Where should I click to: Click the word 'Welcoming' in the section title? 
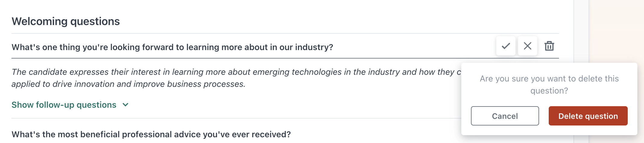tap(39, 21)
